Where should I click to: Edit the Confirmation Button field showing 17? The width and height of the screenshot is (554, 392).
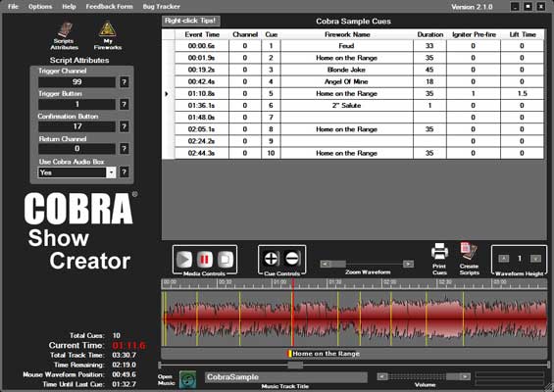(76, 126)
